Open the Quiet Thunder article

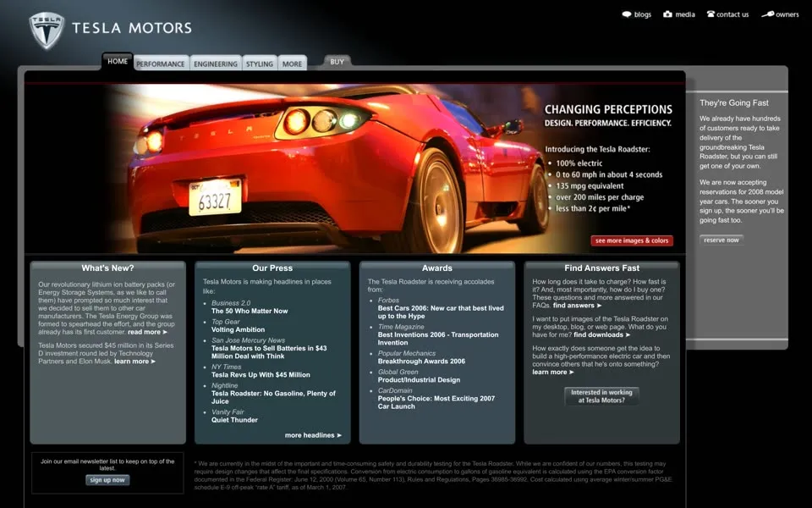(x=234, y=420)
